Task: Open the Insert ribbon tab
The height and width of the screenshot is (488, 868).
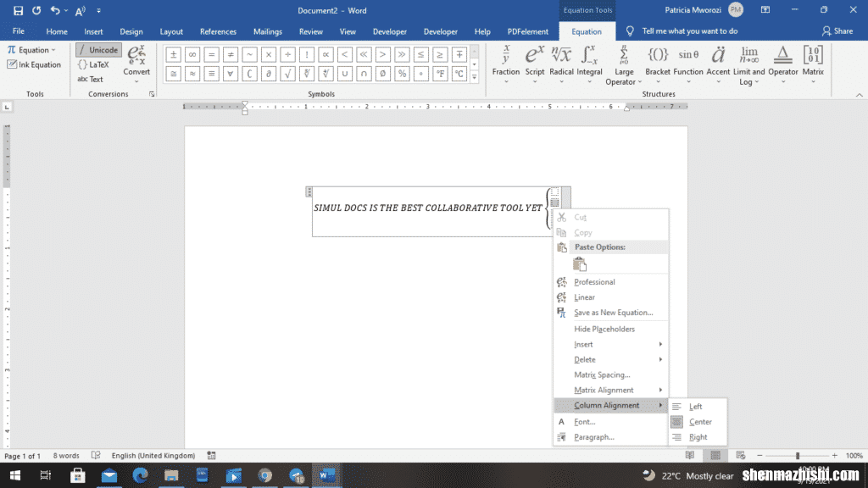Action: 93,31
